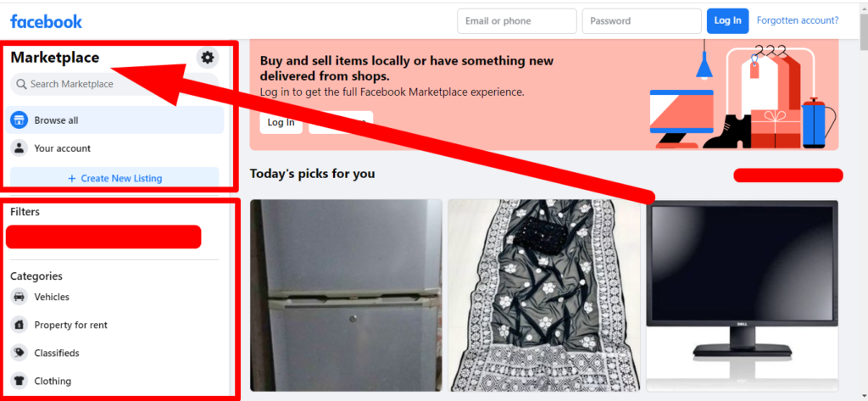Focus the Email or phone field
Image resolution: width=868 pixels, height=401 pixels.
pos(517,21)
